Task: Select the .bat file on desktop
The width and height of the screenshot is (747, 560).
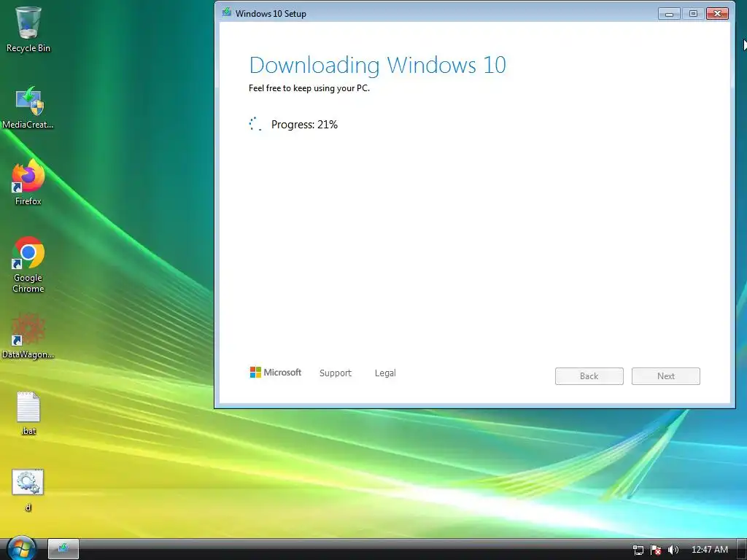Action: pyautogui.click(x=28, y=413)
